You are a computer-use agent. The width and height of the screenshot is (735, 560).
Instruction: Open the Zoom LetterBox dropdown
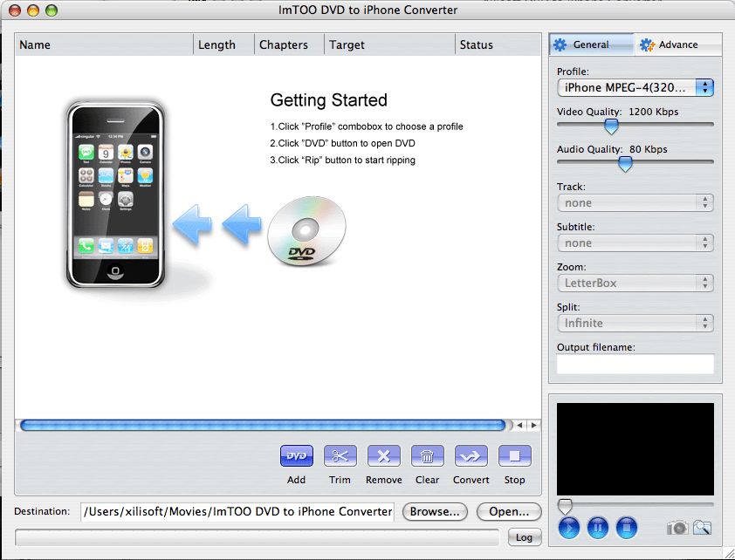(x=635, y=283)
